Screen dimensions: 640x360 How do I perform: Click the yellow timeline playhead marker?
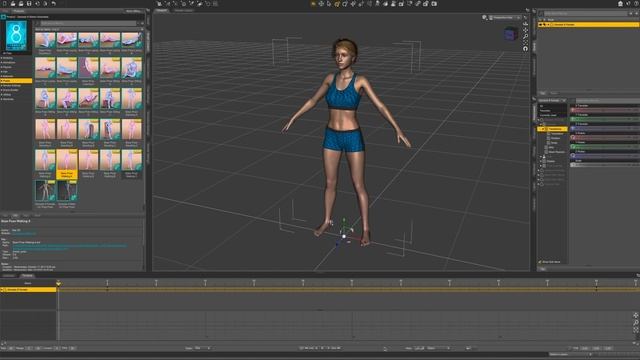[58, 283]
